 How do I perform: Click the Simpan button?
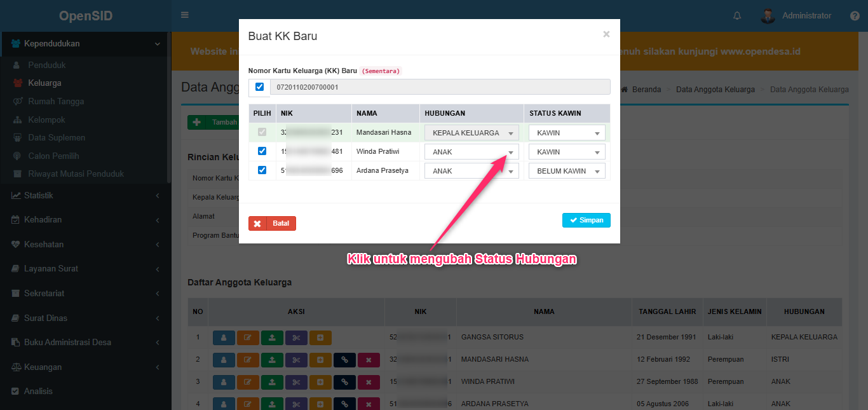pos(586,220)
